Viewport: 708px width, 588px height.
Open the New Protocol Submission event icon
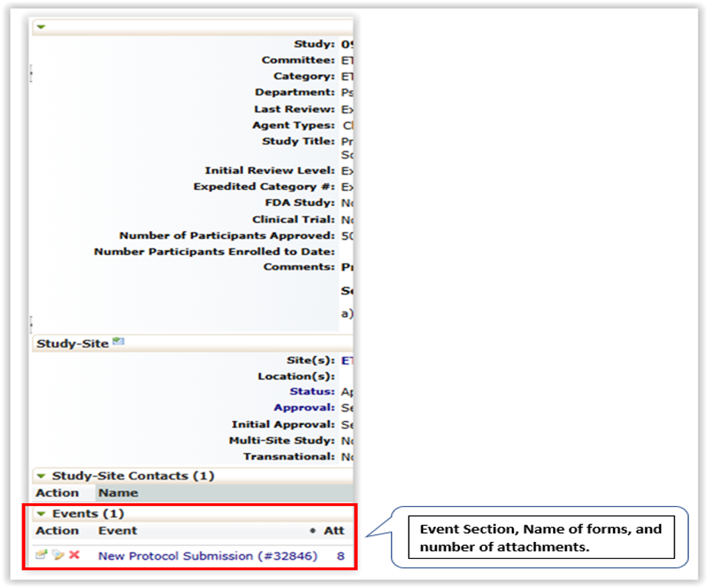(x=41, y=555)
